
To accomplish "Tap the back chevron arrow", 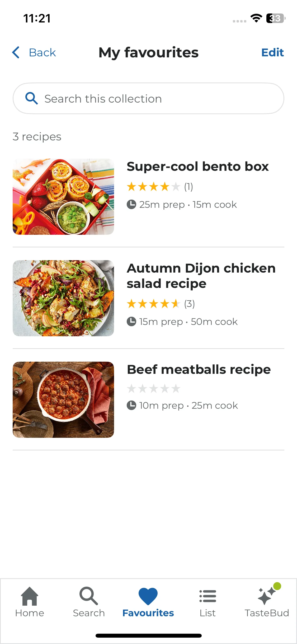I will click(x=16, y=52).
